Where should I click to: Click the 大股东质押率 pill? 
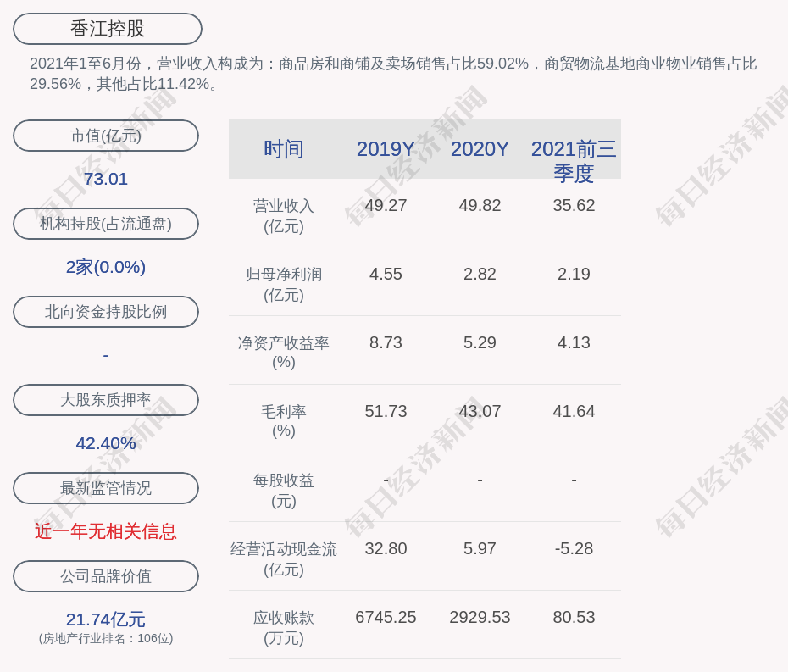click(106, 400)
